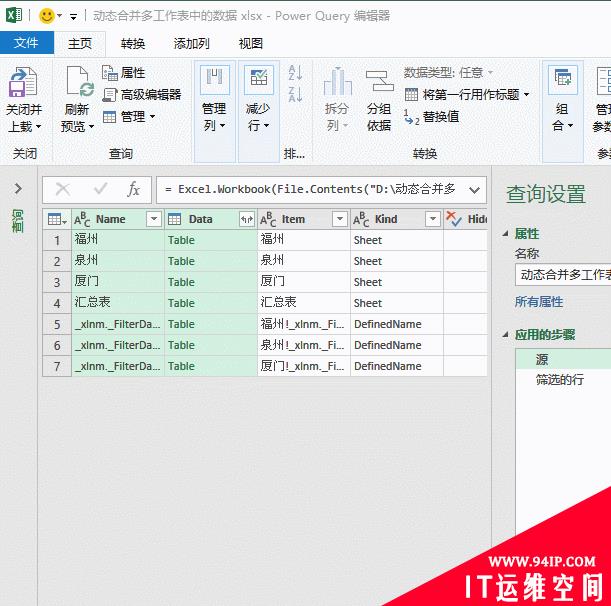611x606 pixels.
Task: Switch to the Home (主页) tab
Action: pos(80,44)
